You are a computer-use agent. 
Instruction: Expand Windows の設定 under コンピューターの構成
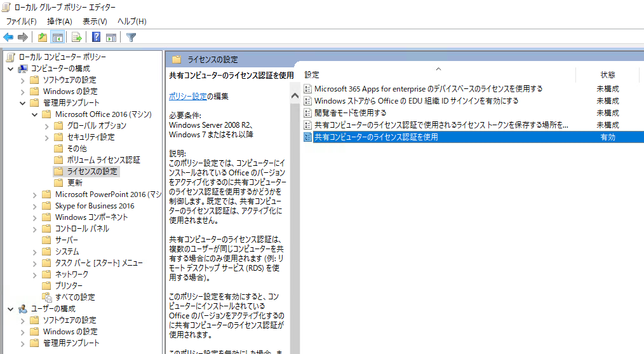pyautogui.click(x=23, y=92)
